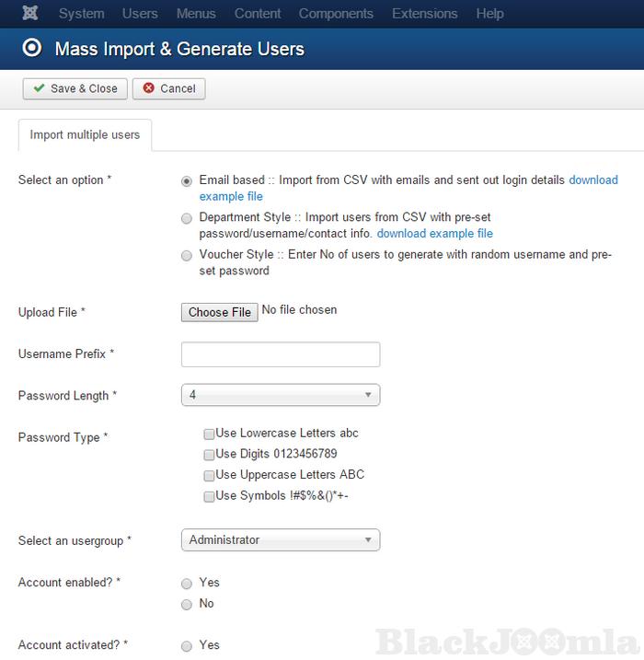Expand the usergroup Administrator dropdown
This screenshot has width=644, height=660.
(281, 540)
